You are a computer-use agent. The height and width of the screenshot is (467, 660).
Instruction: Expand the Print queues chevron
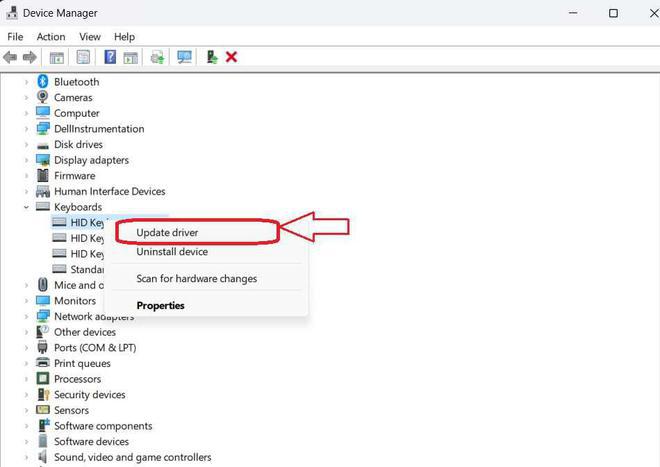[x=27, y=363]
